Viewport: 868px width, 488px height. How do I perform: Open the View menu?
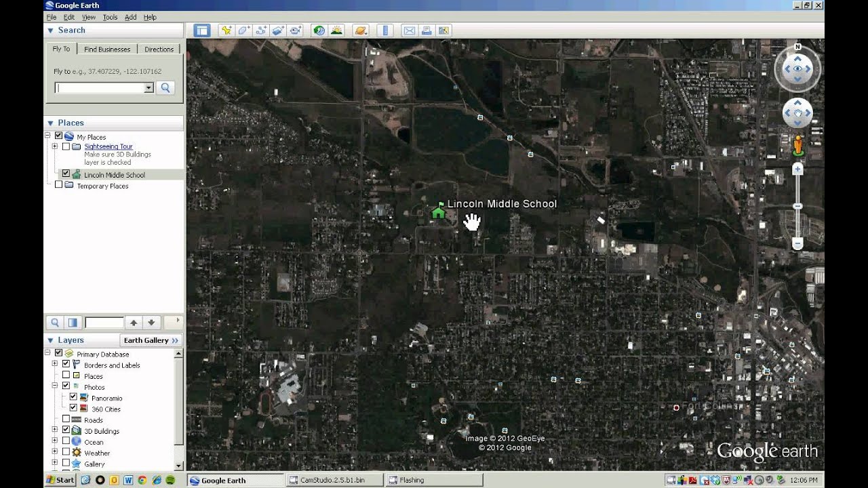(x=89, y=17)
